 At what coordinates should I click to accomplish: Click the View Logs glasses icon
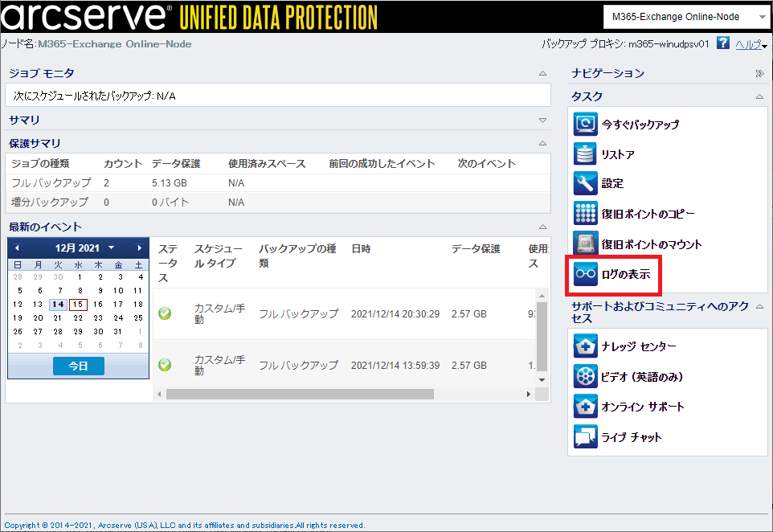585,274
